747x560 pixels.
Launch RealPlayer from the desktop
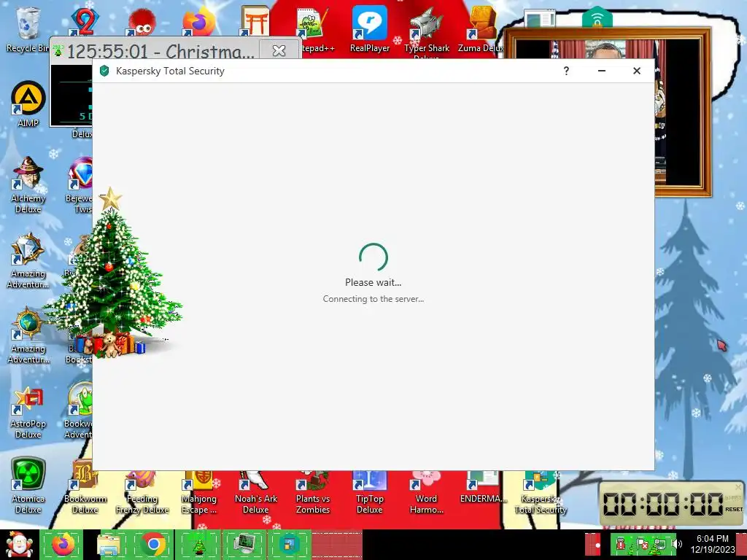click(x=370, y=29)
